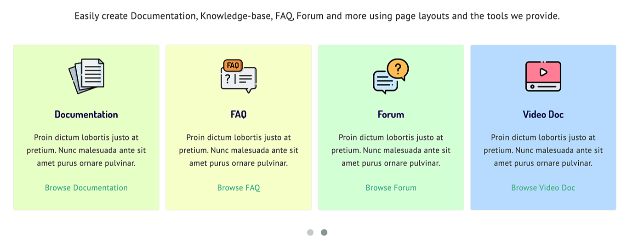
Task: Click the stacked documents icon
Action: click(86, 76)
